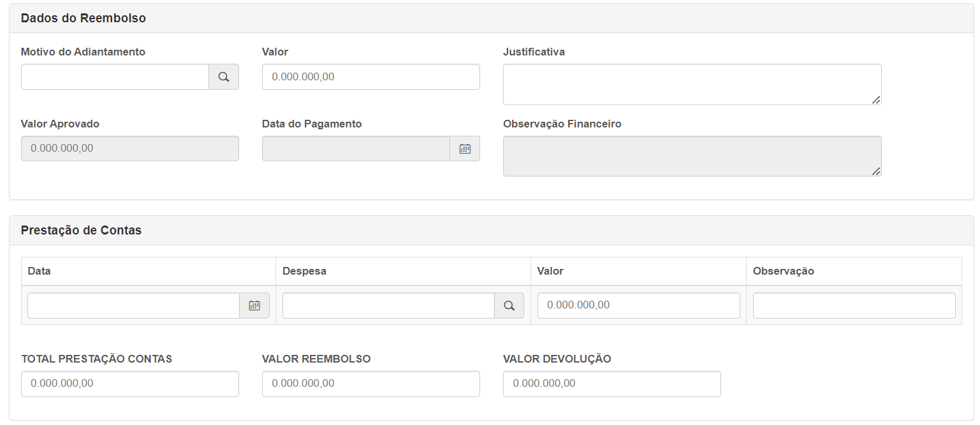Click the Prestação de Contas panel header
This screenshot has width=980, height=425.
click(x=491, y=231)
